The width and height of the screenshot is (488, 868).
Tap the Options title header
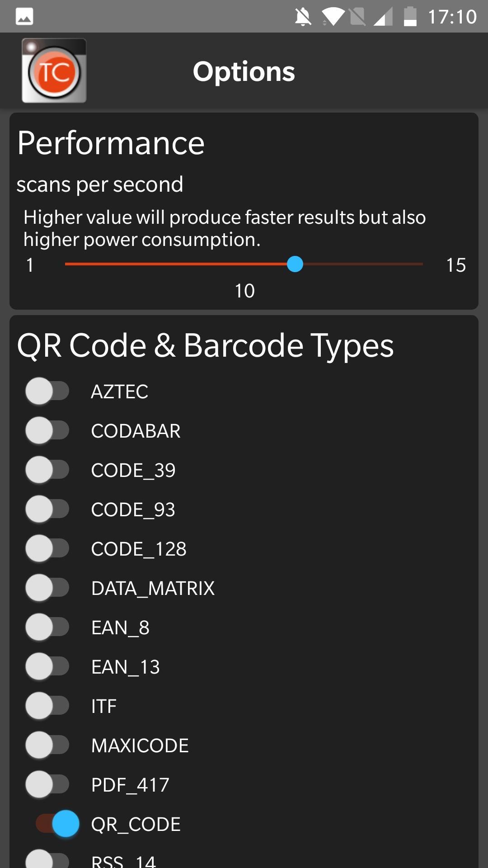(x=244, y=71)
